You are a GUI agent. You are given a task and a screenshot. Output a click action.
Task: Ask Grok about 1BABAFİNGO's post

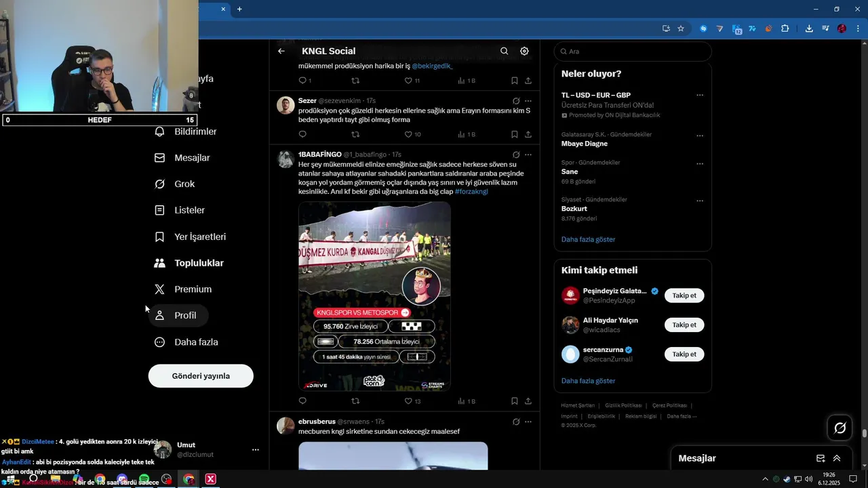click(516, 155)
